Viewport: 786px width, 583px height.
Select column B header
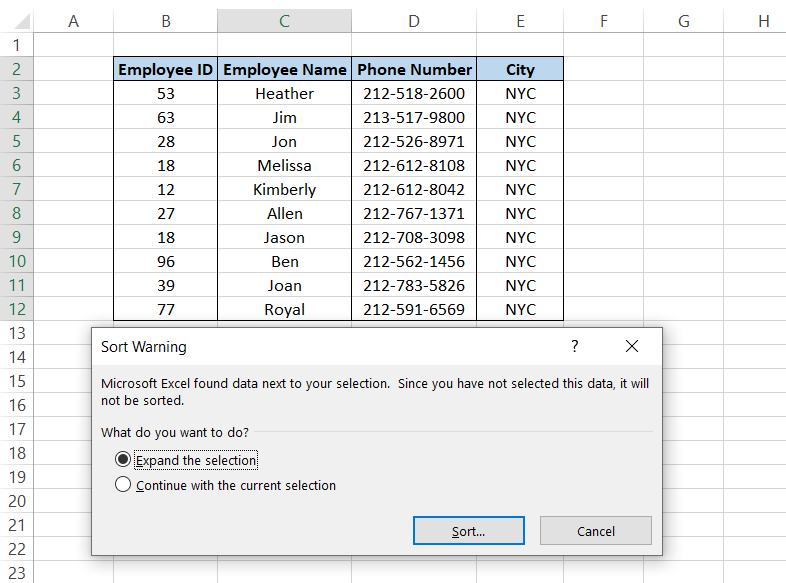click(165, 21)
